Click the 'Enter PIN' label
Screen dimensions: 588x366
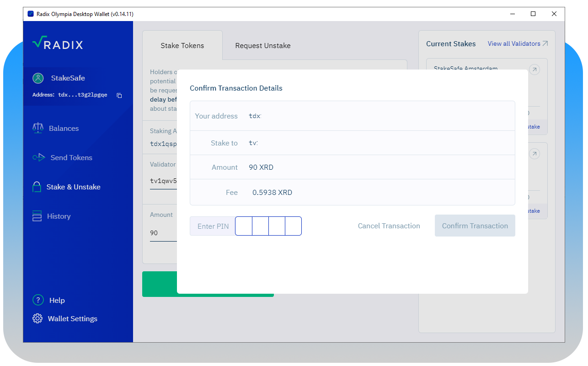click(213, 226)
